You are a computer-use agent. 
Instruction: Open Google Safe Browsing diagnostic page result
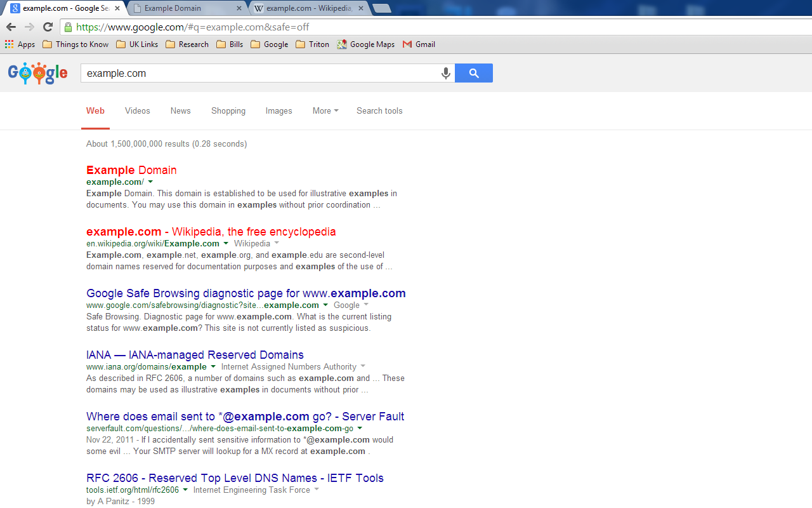[246, 293]
